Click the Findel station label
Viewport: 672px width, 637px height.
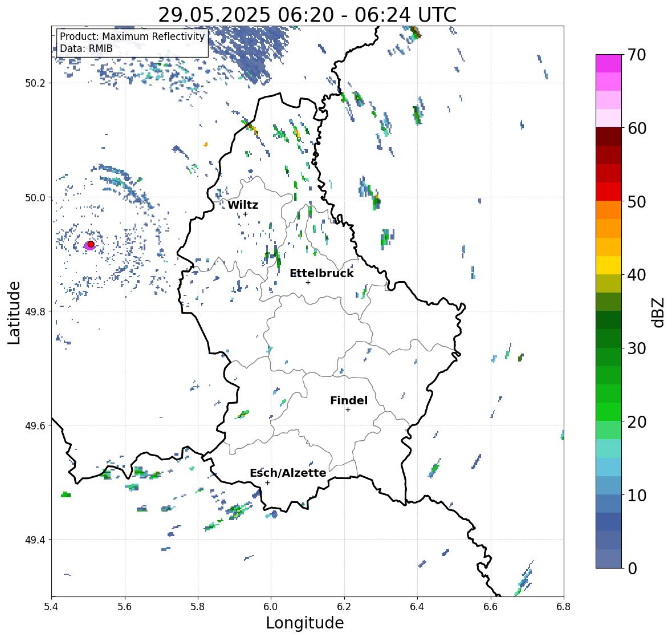[349, 400]
